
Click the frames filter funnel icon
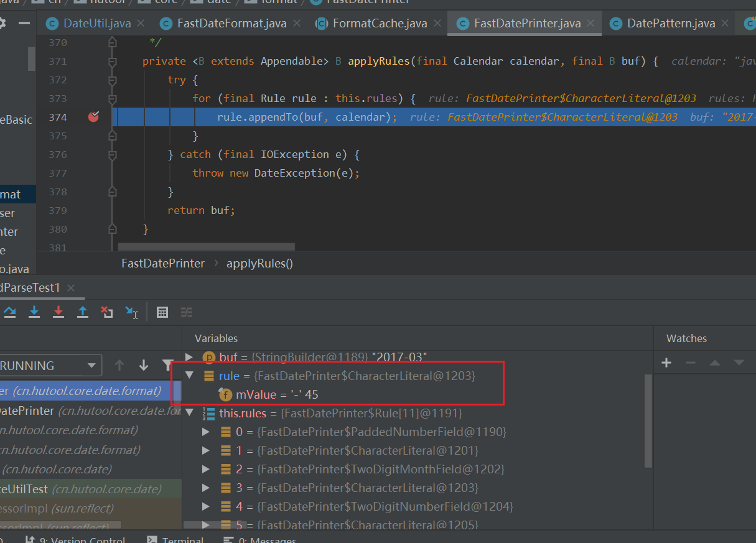(167, 365)
